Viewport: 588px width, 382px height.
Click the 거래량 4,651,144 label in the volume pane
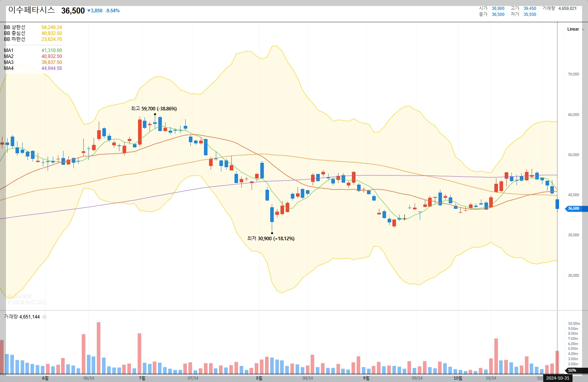[22, 317]
